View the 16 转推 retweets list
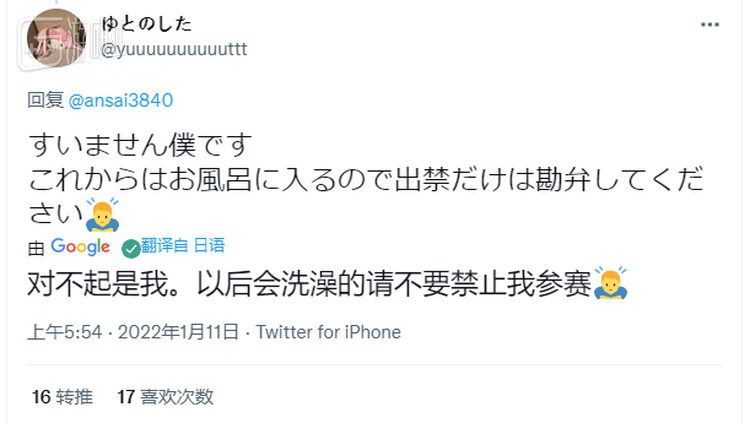 pos(62,397)
